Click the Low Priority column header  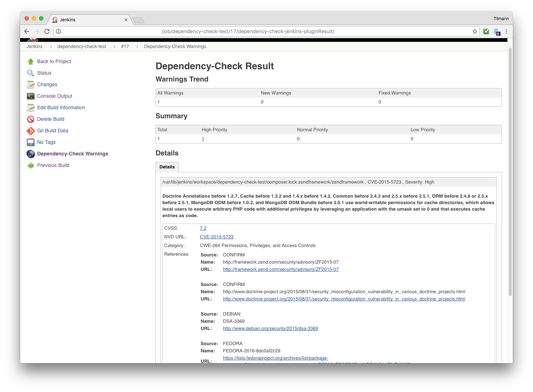pos(423,130)
